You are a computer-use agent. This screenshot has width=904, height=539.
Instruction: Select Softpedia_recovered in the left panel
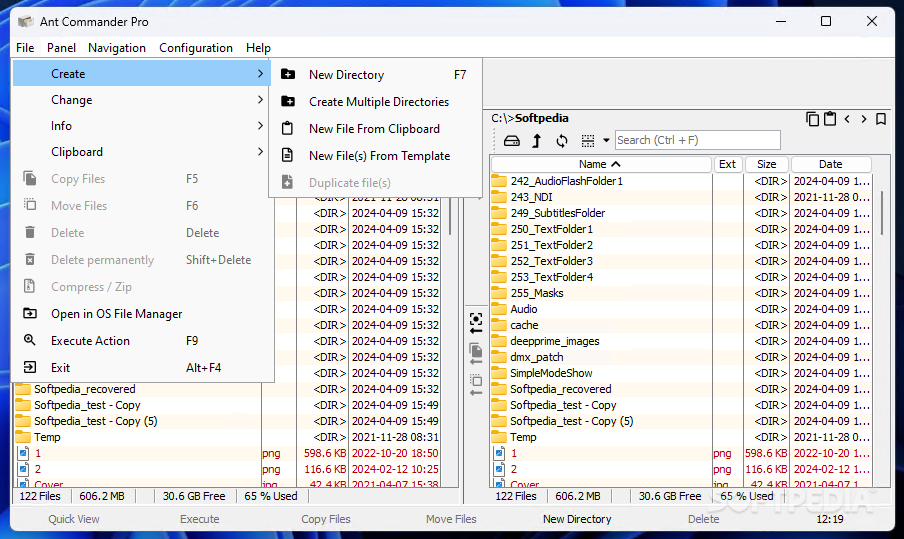click(229, 389)
